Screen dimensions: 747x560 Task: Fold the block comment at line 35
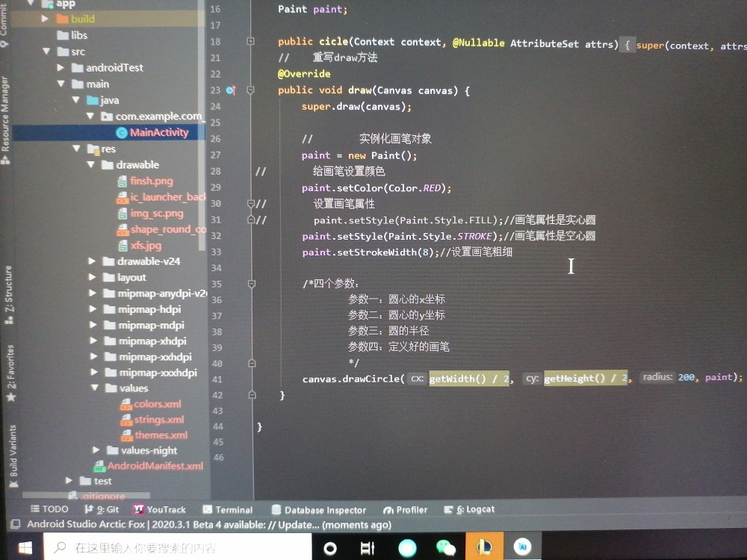(252, 284)
